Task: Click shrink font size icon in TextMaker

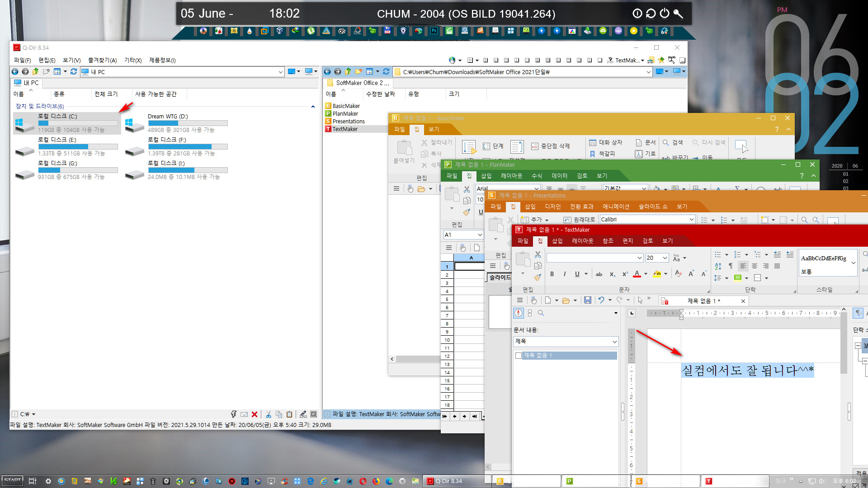Action: tap(704, 274)
